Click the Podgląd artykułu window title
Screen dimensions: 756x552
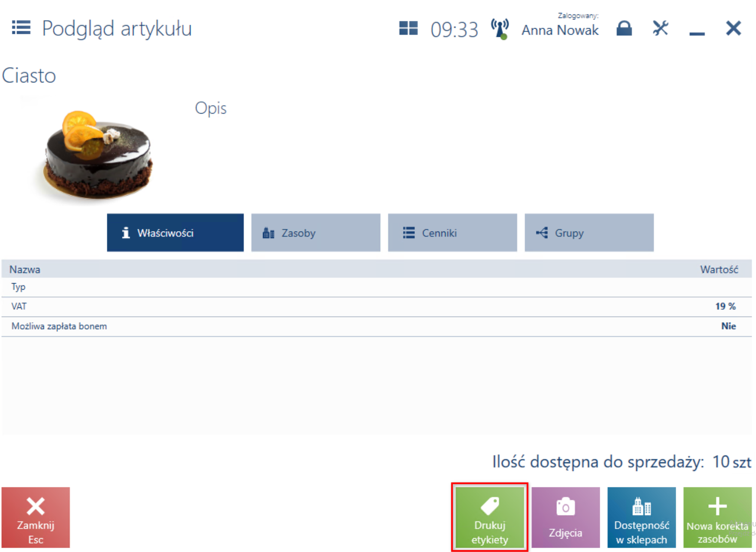click(x=117, y=29)
